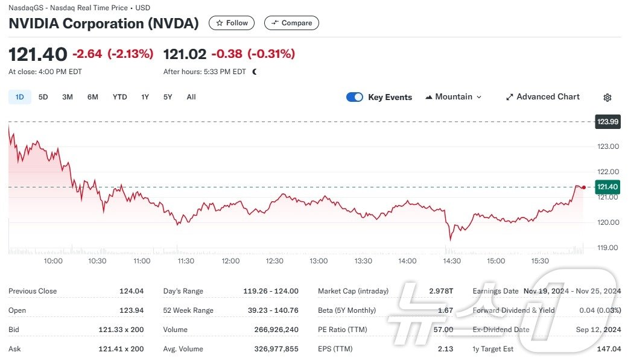Click Avg. Volume value 326,977,855
Viewport: 628px width, 364px height.
276,349
